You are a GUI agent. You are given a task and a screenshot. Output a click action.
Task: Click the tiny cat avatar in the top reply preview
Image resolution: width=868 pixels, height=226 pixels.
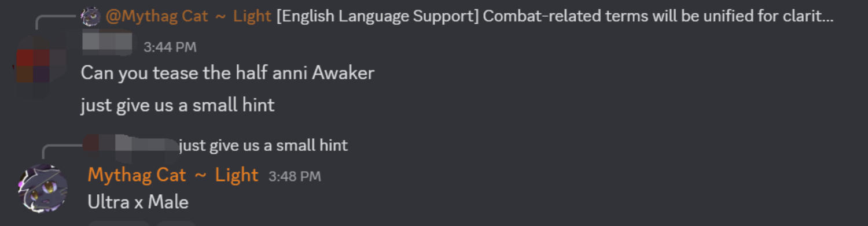coord(91,16)
